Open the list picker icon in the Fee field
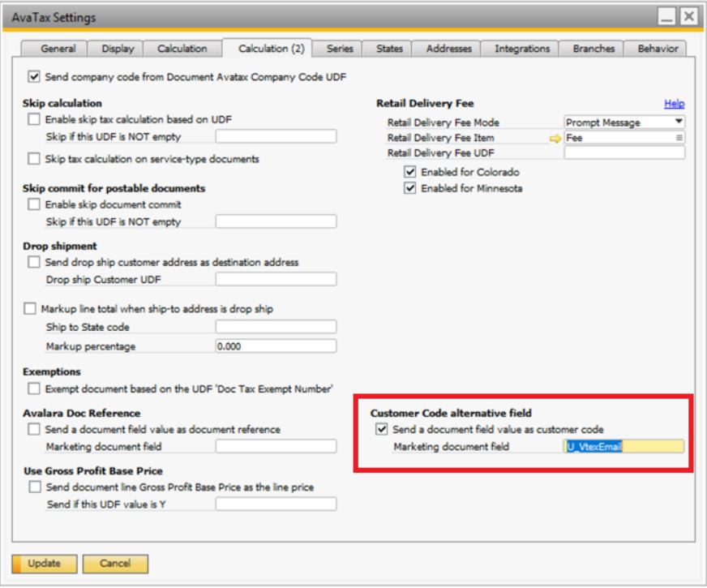The image size is (707, 588). point(679,138)
